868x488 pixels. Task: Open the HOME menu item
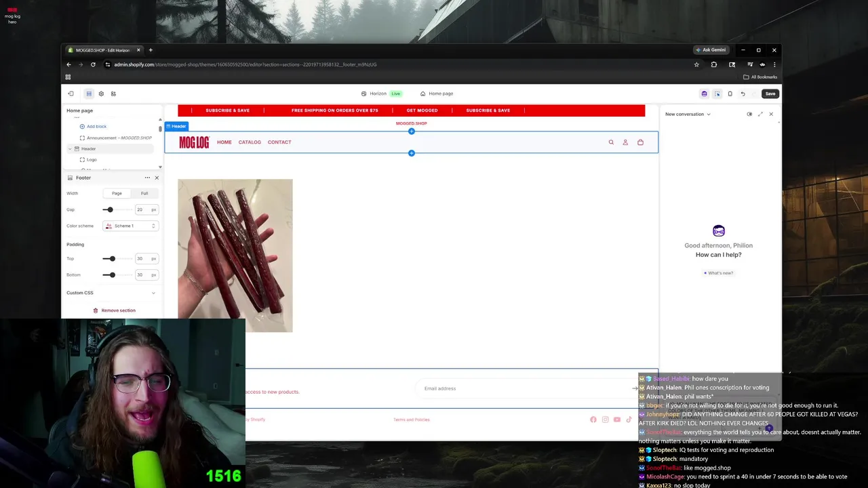[x=224, y=142]
